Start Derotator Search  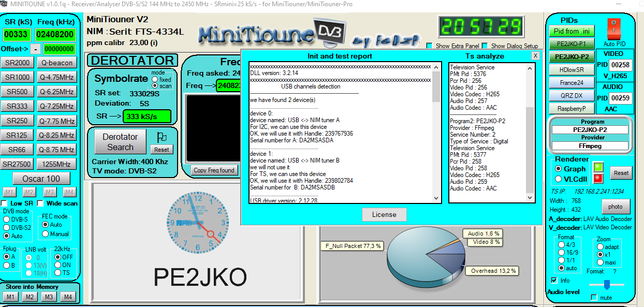click(x=120, y=142)
